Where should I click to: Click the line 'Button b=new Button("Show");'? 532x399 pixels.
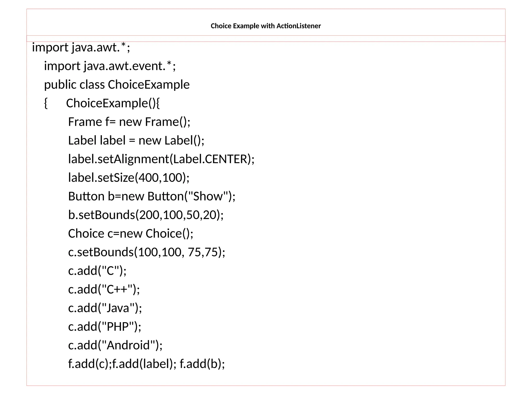152,196
